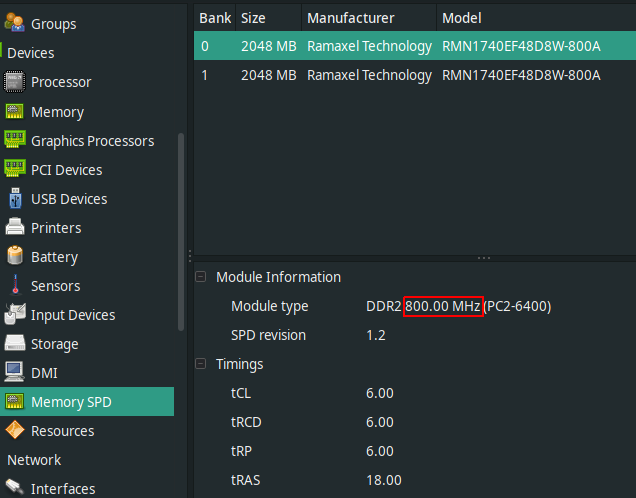Open the Printers icon

point(15,227)
